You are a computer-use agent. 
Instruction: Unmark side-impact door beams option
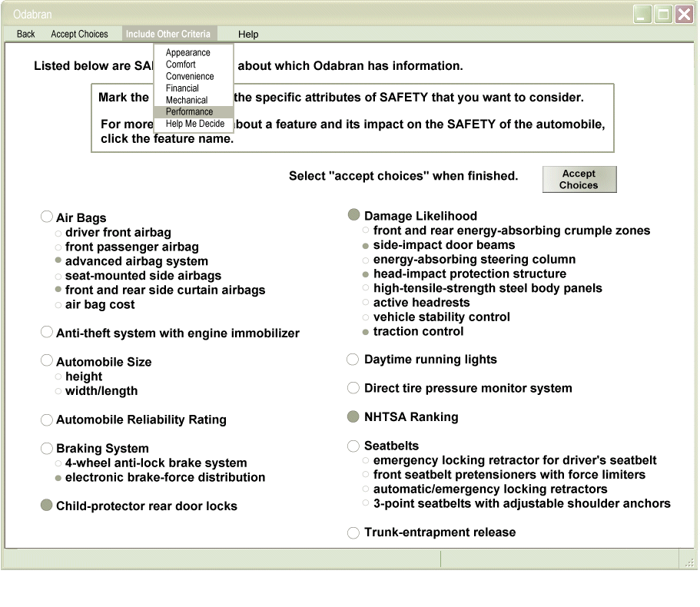(x=366, y=246)
